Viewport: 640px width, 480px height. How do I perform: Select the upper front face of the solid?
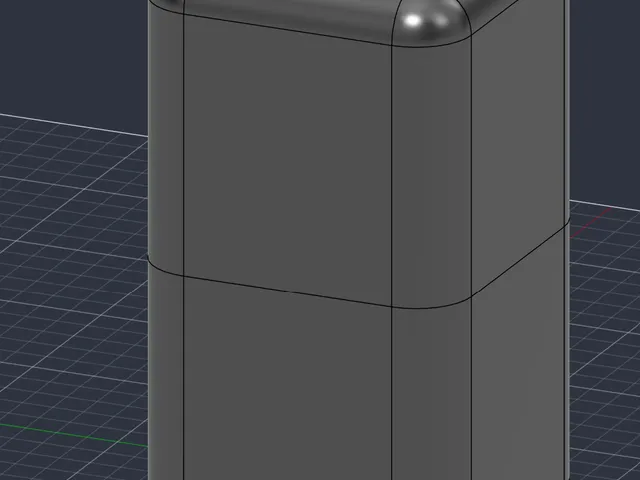[287, 159]
